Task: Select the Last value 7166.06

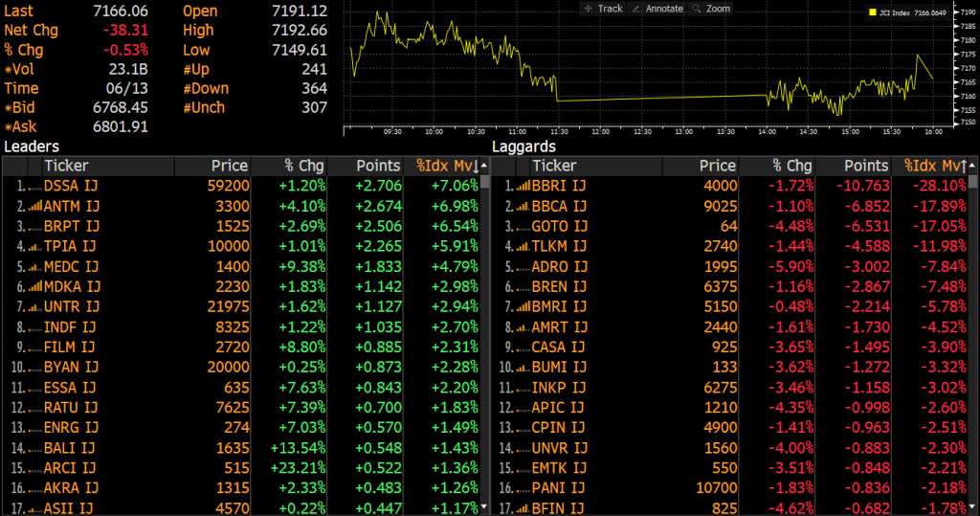Action: pyautogui.click(x=121, y=11)
